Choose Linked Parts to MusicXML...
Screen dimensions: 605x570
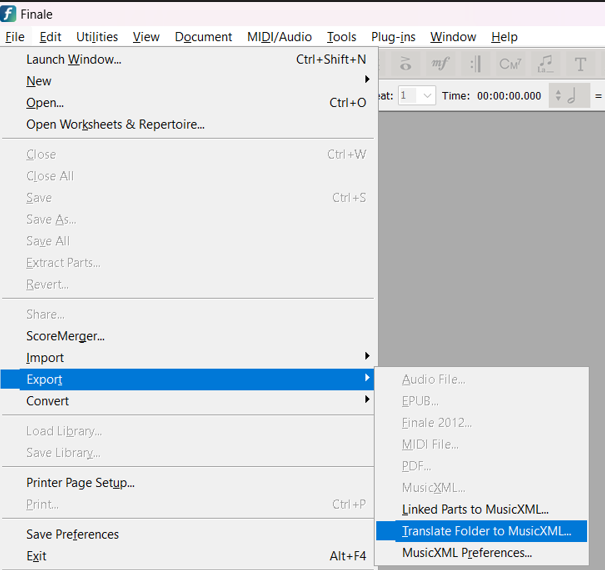(482, 509)
